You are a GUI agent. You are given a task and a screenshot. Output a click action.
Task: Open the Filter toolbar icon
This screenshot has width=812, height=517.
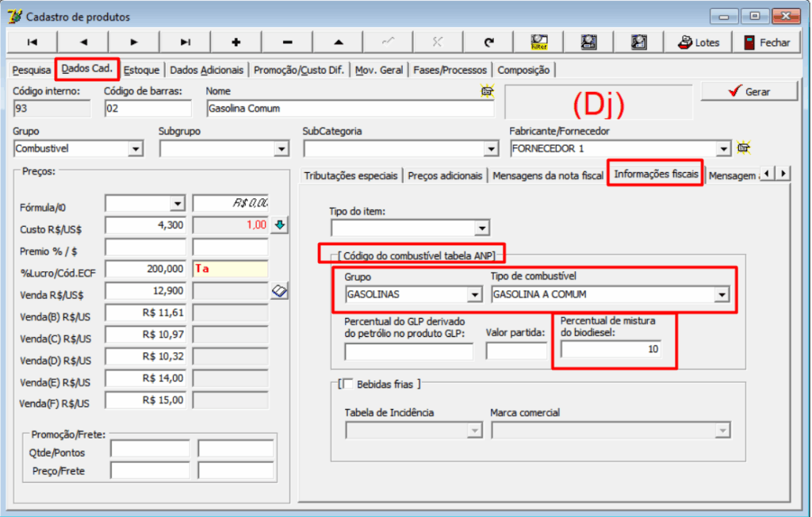click(539, 42)
